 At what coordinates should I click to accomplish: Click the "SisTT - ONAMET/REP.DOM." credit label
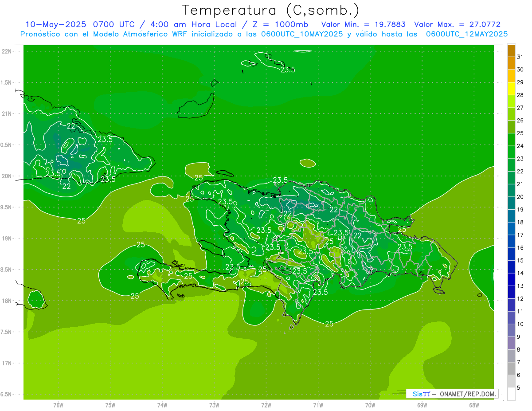[x=452, y=394]
